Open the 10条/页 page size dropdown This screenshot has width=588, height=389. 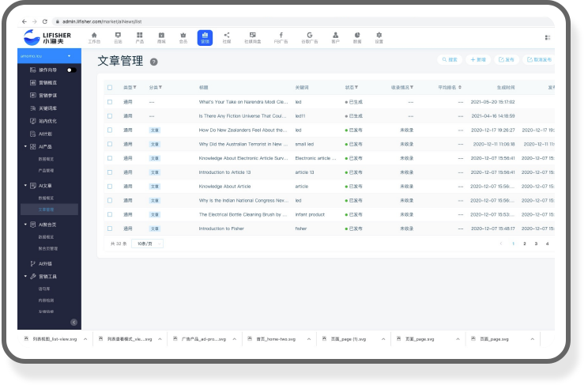[x=148, y=244]
